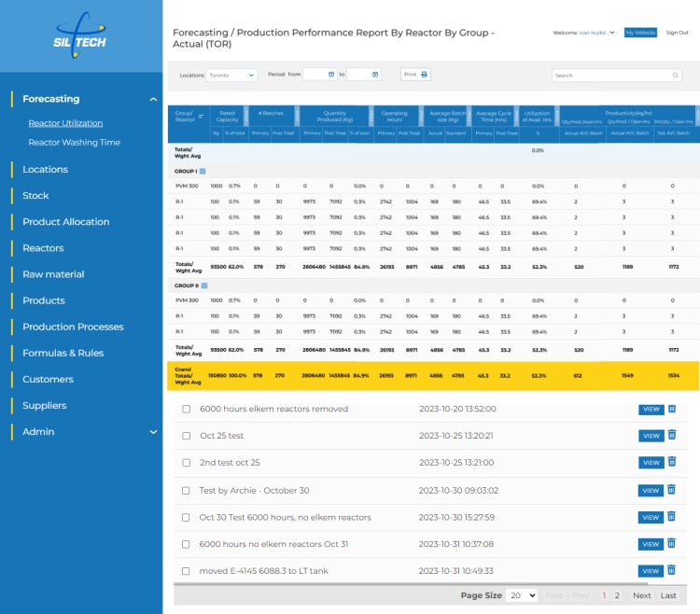Viewport: 700px width, 614px height.
Task: Click the Search input field
Action: (x=617, y=76)
